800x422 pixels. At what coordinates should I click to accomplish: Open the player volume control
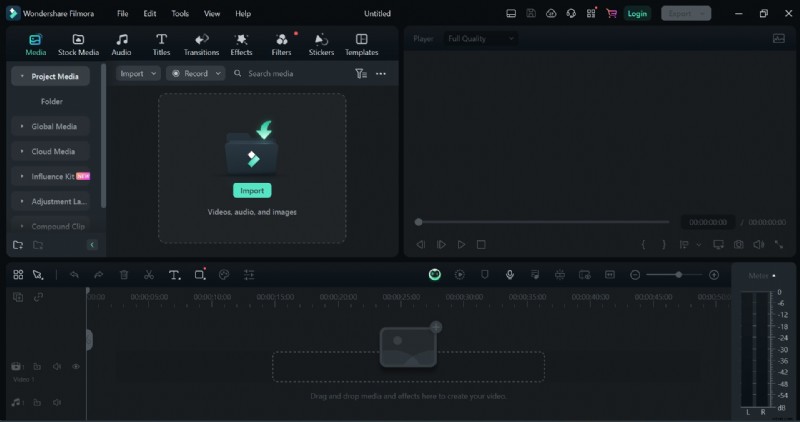pos(759,244)
